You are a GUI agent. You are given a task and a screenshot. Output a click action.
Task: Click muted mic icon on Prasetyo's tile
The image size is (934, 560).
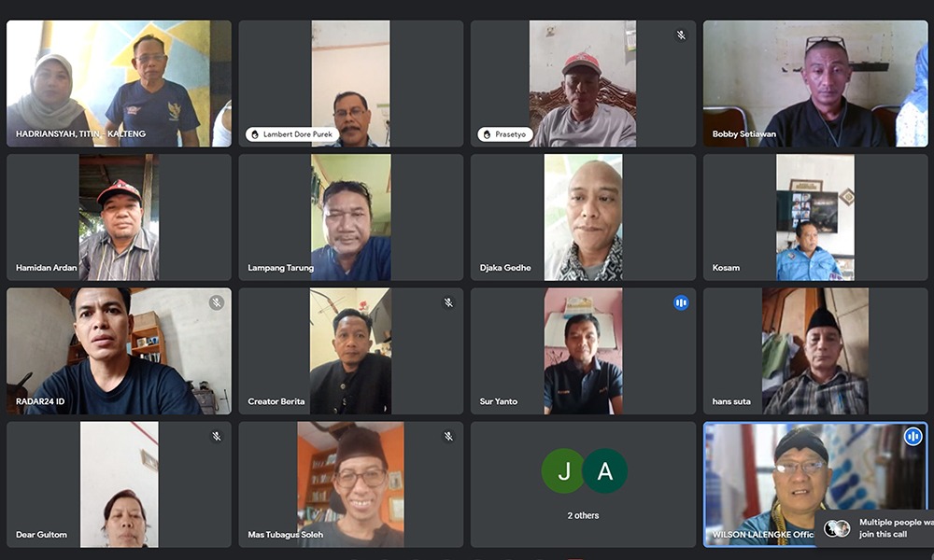(681, 35)
